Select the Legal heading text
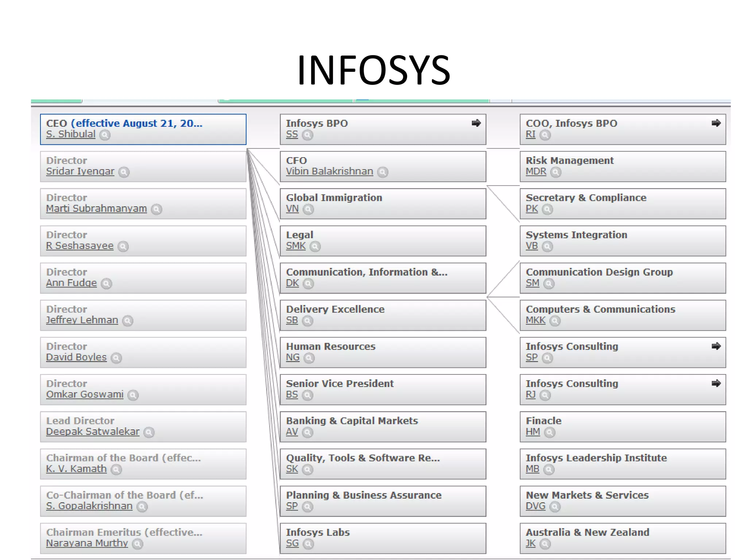Image resolution: width=747 pixels, height=560 pixels. click(x=299, y=235)
